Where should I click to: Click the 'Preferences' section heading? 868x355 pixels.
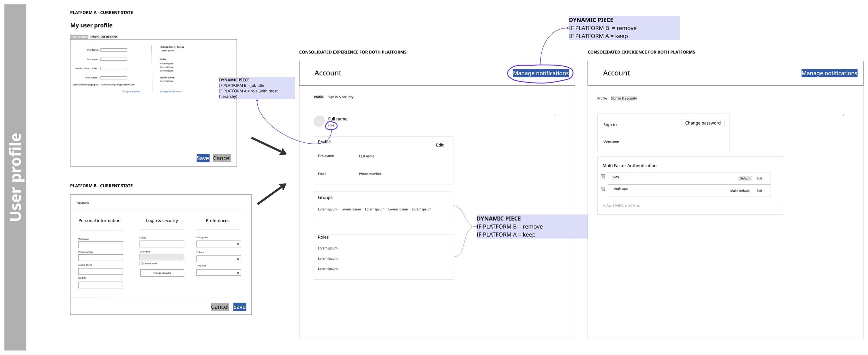(x=218, y=221)
